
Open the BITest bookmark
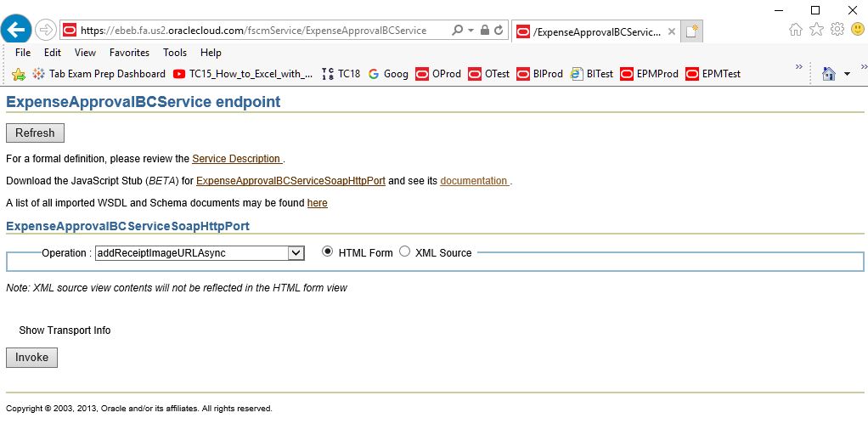pyautogui.click(x=592, y=74)
